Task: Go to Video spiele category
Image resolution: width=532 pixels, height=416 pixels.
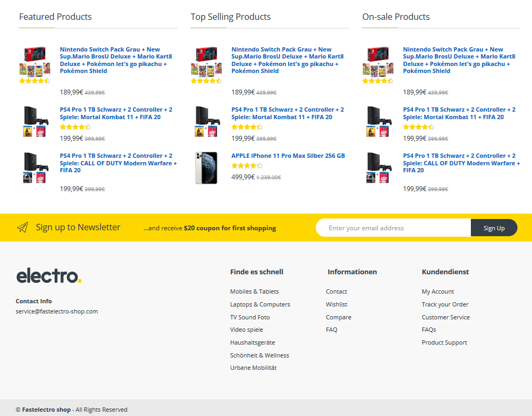Action: (x=247, y=330)
